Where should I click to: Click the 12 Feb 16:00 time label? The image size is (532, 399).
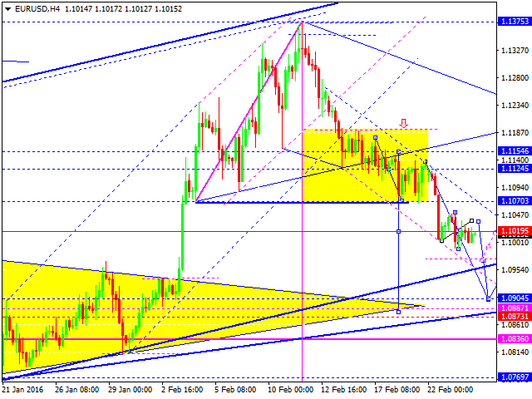click(x=343, y=390)
